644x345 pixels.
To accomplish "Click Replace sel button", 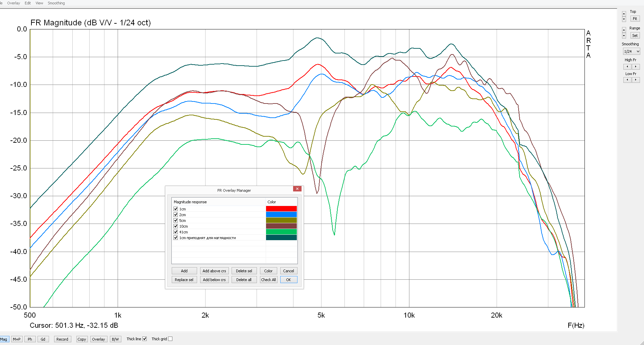I will click(x=184, y=280).
